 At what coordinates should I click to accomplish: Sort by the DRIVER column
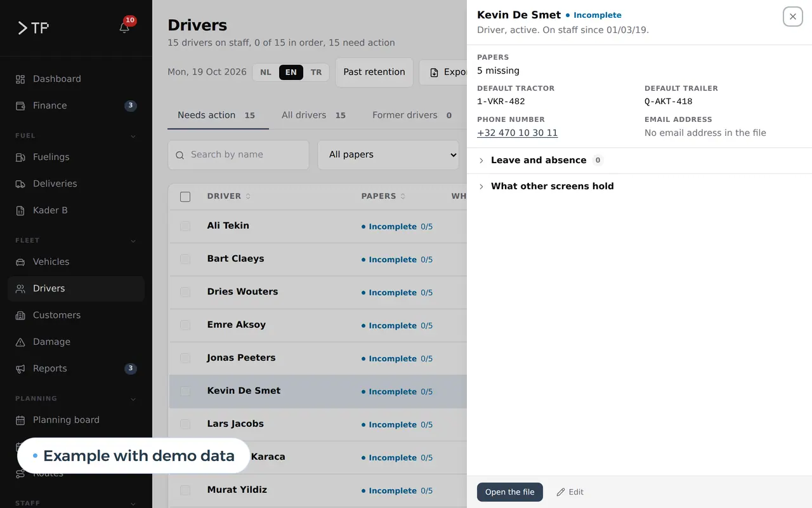(x=229, y=196)
